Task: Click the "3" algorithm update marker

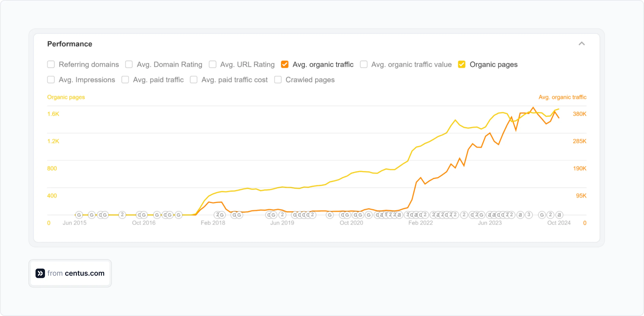Action: pyautogui.click(x=529, y=215)
